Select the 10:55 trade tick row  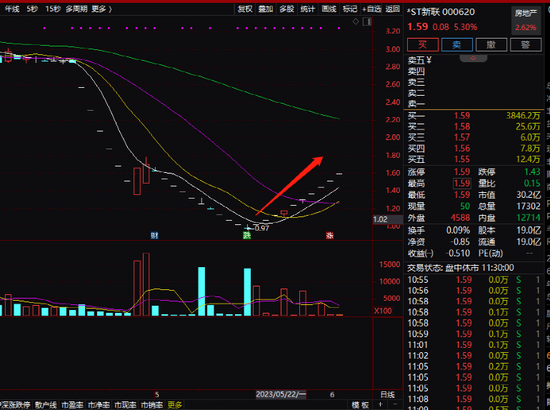(474, 280)
